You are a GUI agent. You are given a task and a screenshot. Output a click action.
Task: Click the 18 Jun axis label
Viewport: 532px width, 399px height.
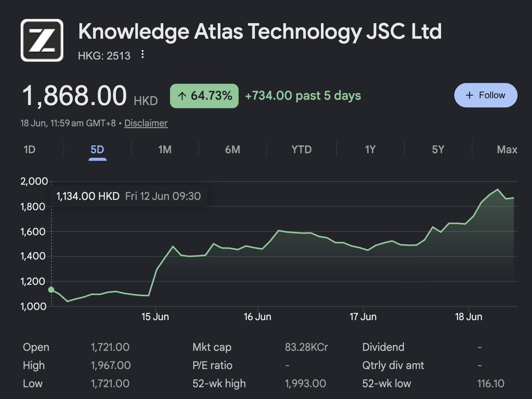pos(469,316)
